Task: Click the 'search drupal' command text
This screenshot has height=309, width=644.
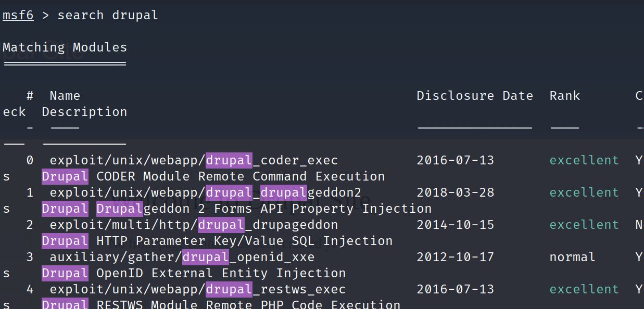Action: click(x=107, y=15)
